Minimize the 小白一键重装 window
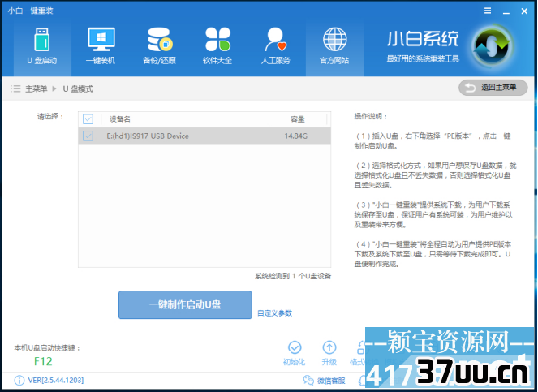The image size is (538, 392). tap(506, 11)
